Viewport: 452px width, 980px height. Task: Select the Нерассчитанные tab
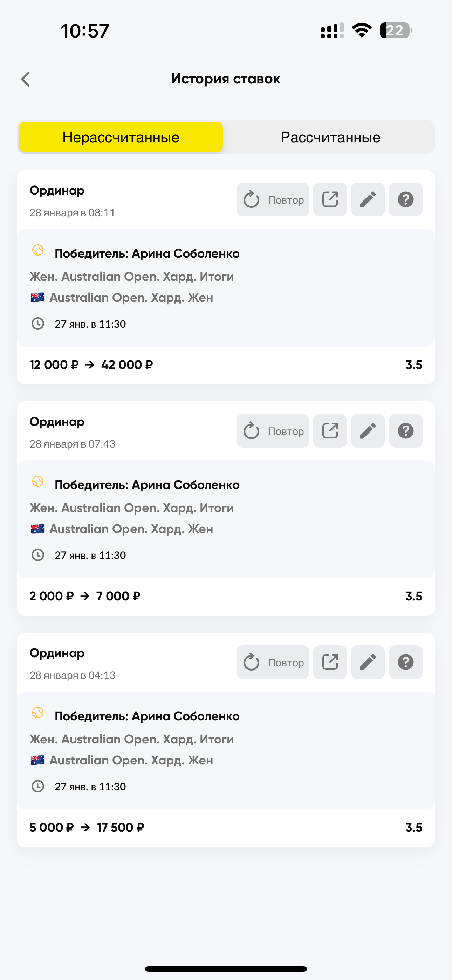pyautogui.click(x=121, y=137)
